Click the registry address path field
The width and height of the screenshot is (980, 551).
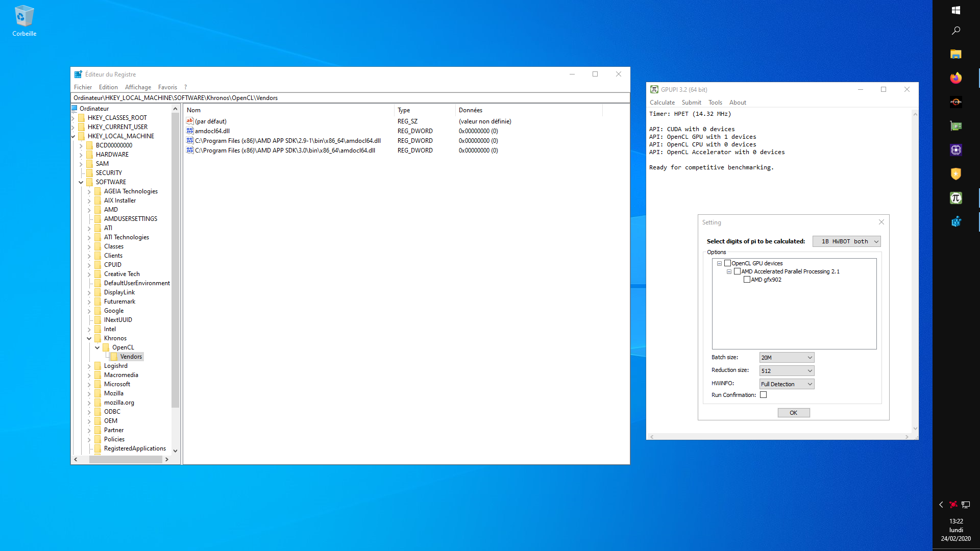(350, 98)
